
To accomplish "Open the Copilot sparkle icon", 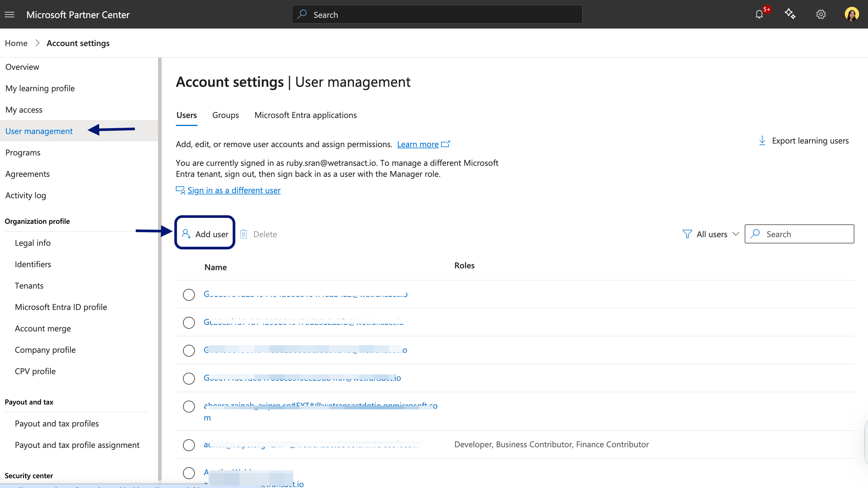I will [x=790, y=14].
